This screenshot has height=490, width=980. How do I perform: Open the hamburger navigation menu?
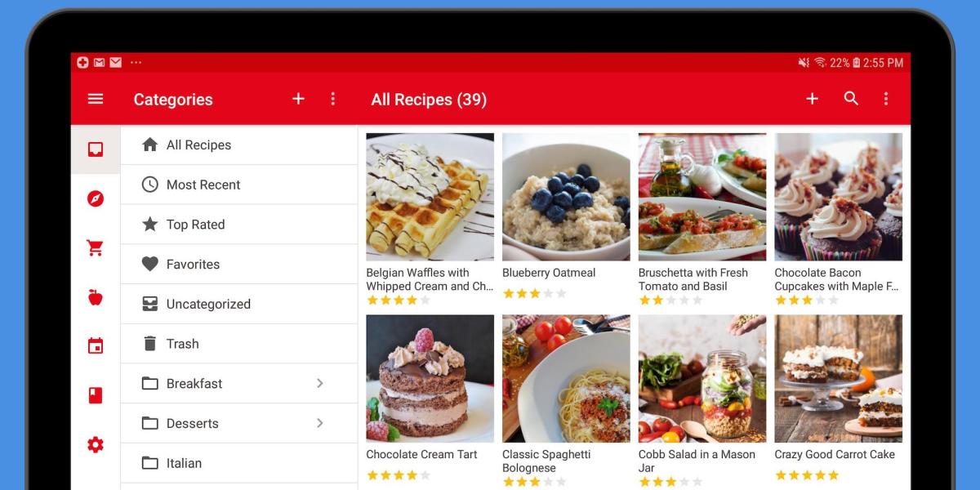96,99
